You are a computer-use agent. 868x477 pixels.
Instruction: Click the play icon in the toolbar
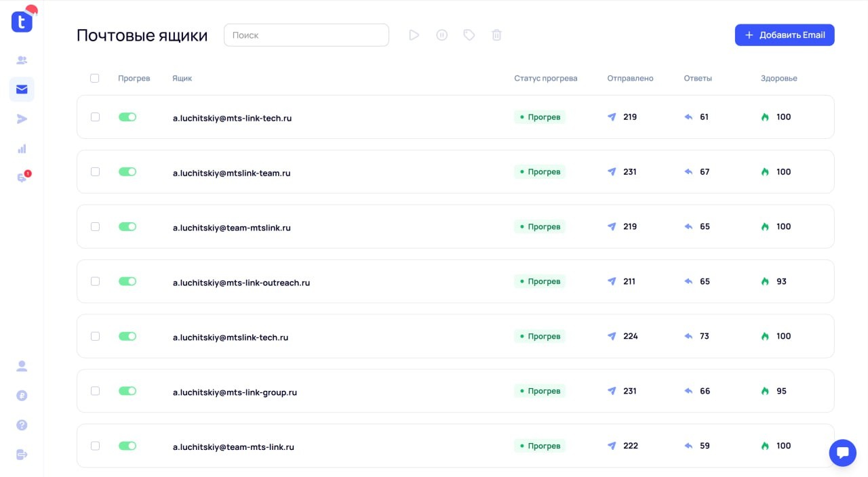414,35
